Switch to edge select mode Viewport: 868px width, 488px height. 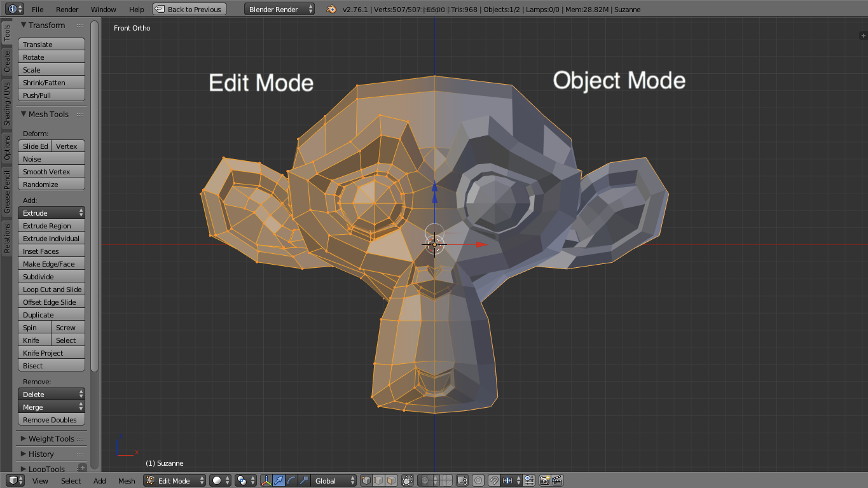[379, 480]
